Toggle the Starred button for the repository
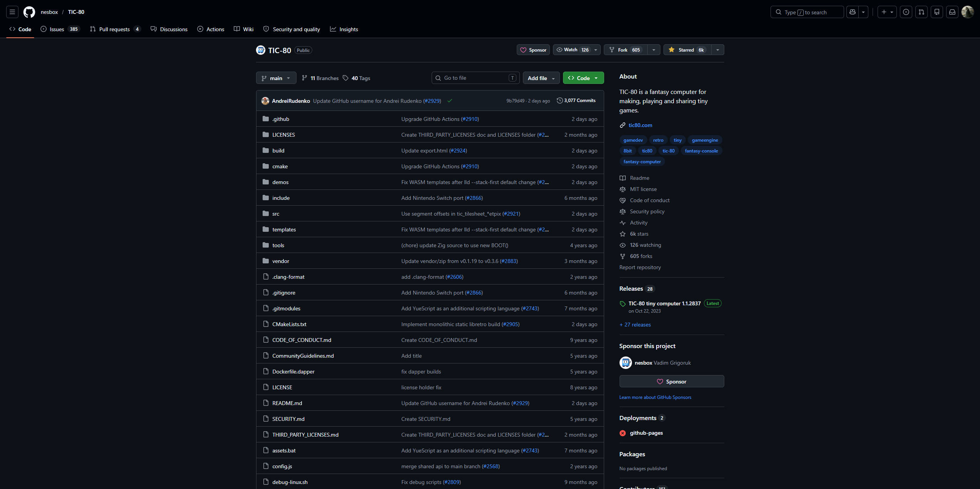This screenshot has width=980, height=489. click(x=687, y=50)
